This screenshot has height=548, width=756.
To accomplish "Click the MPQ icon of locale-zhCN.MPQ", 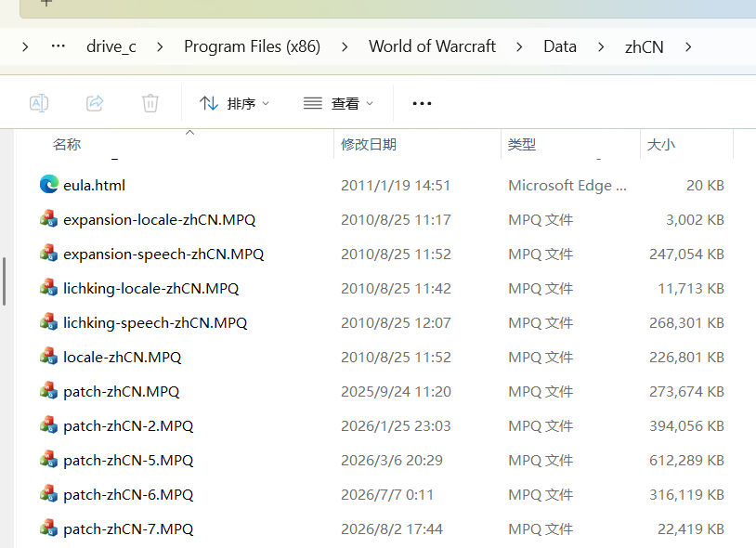I will (48, 357).
